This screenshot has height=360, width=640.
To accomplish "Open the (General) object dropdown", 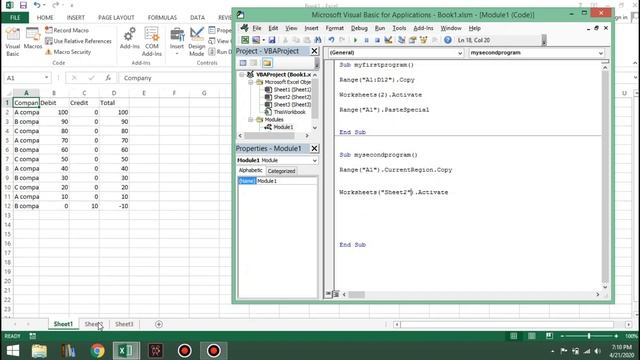I will point(460,53).
